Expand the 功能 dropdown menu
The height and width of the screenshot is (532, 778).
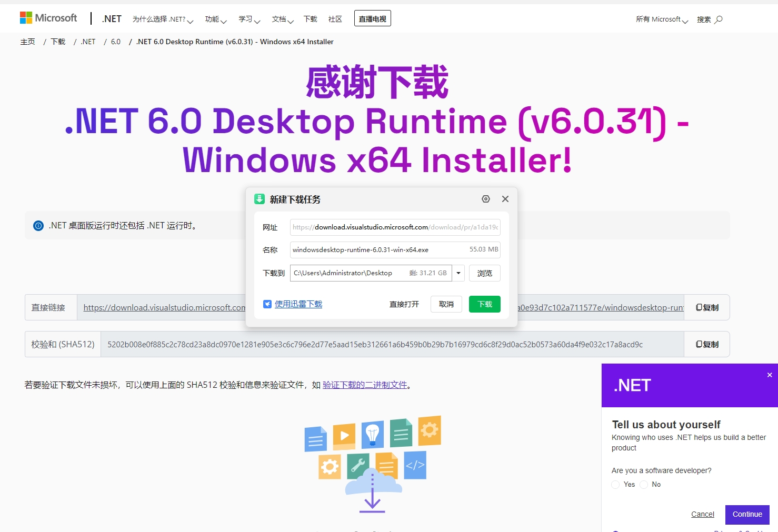coord(216,19)
